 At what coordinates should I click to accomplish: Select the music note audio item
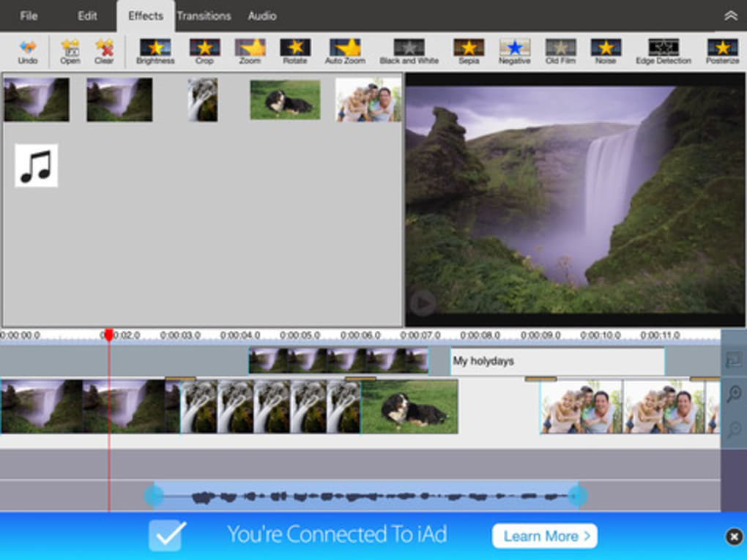coord(36,165)
